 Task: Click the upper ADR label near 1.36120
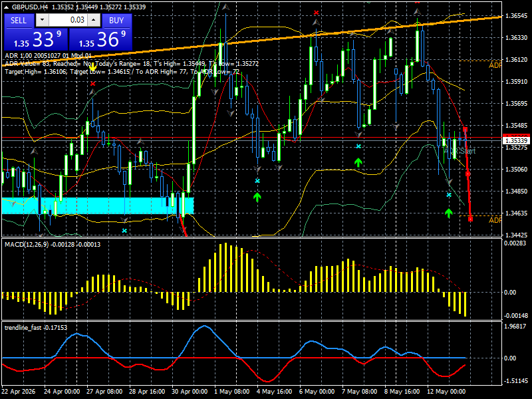[495, 65]
